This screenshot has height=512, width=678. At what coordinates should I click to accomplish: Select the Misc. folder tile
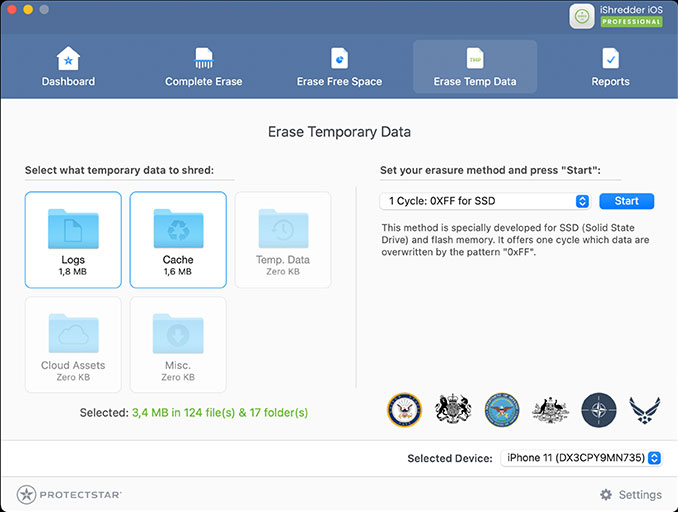point(178,344)
